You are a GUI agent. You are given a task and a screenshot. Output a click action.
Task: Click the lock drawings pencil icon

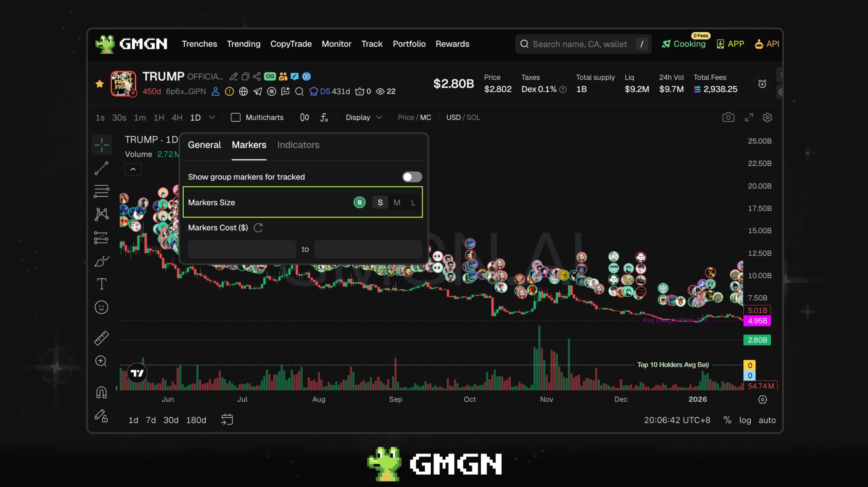[101, 416]
